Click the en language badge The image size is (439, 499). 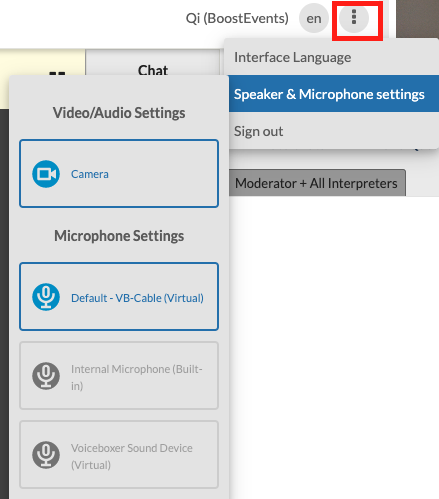[x=314, y=18]
